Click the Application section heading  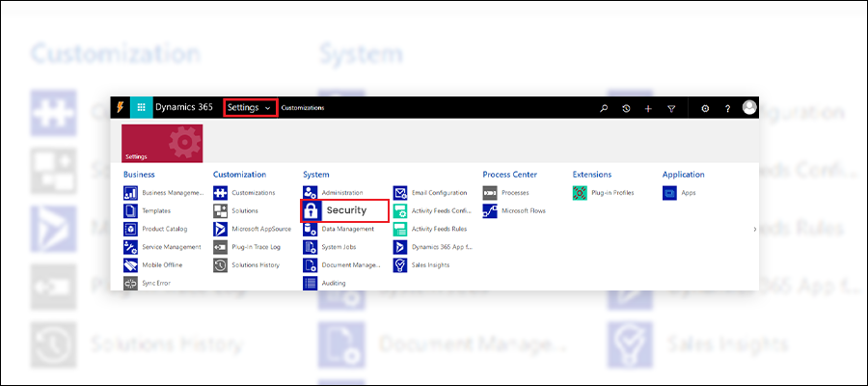pyautogui.click(x=684, y=175)
